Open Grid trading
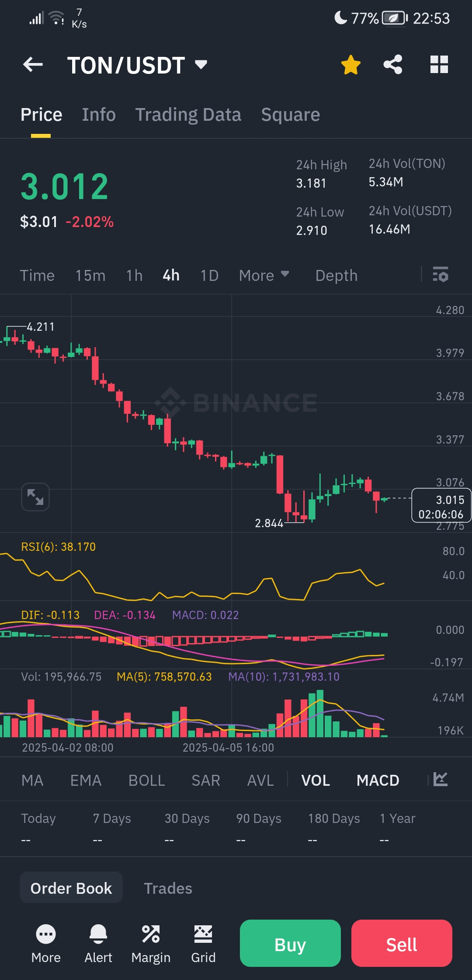The image size is (472, 980). pyautogui.click(x=203, y=944)
